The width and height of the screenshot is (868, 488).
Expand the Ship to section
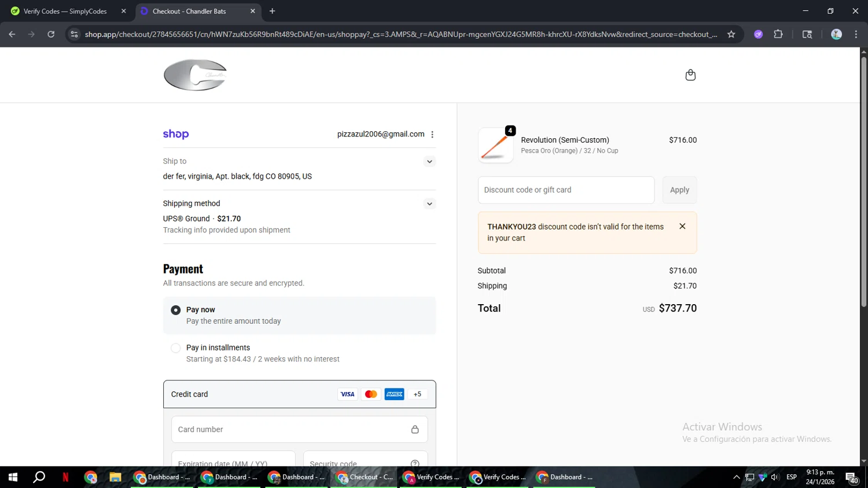tap(429, 161)
